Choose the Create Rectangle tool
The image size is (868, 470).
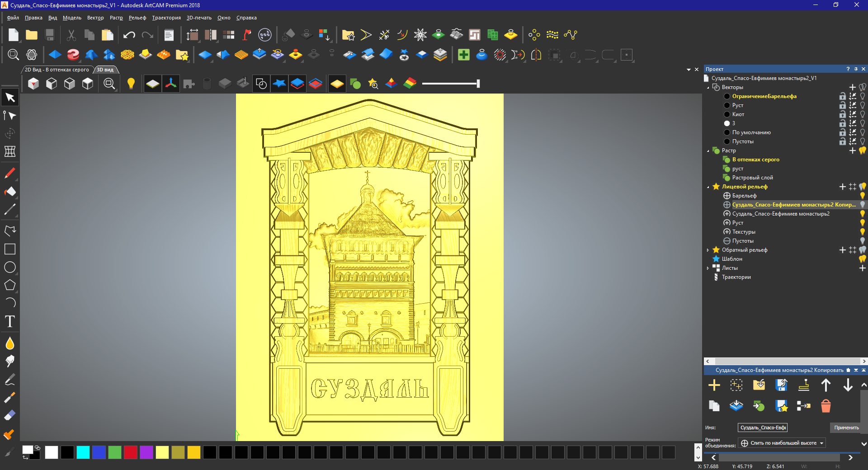point(10,249)
